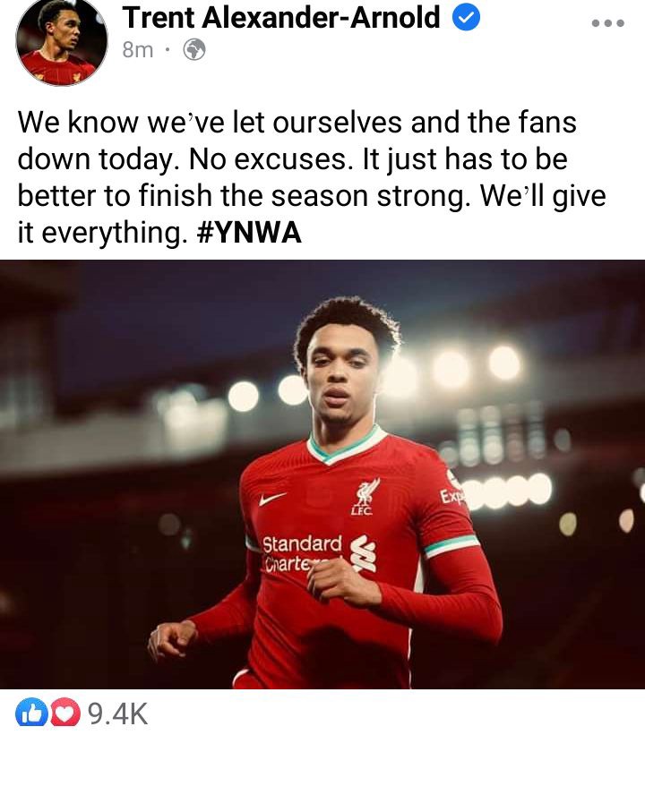Click the blue thumbs-up Like reaction icon
The image size is (645, 812).
coord(31,714)
